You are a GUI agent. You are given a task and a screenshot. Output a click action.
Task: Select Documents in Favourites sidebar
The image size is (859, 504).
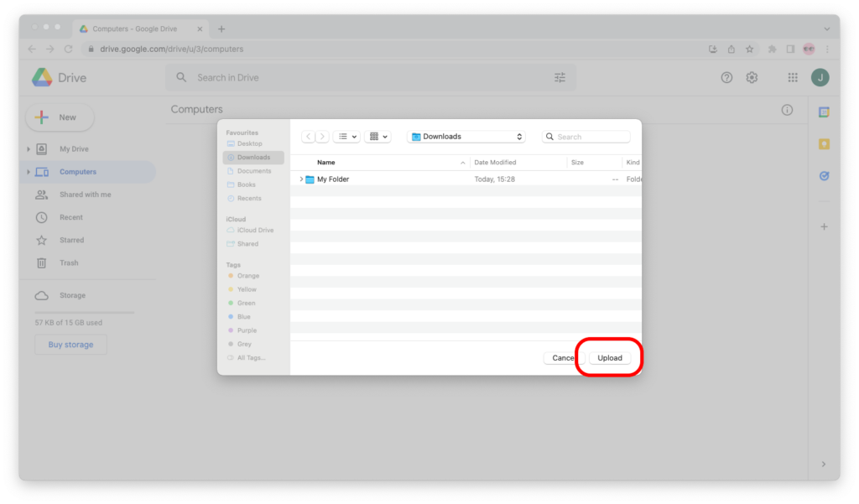click(253, 171)
